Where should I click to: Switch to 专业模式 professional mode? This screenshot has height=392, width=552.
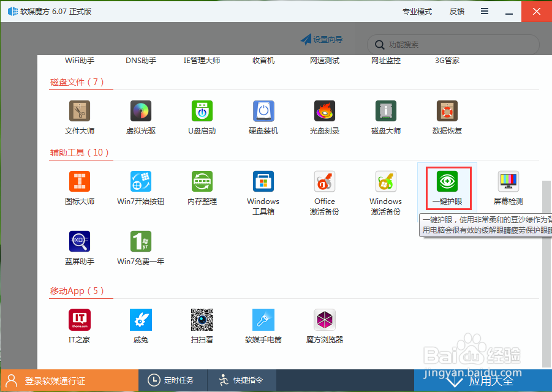[418, 11]
